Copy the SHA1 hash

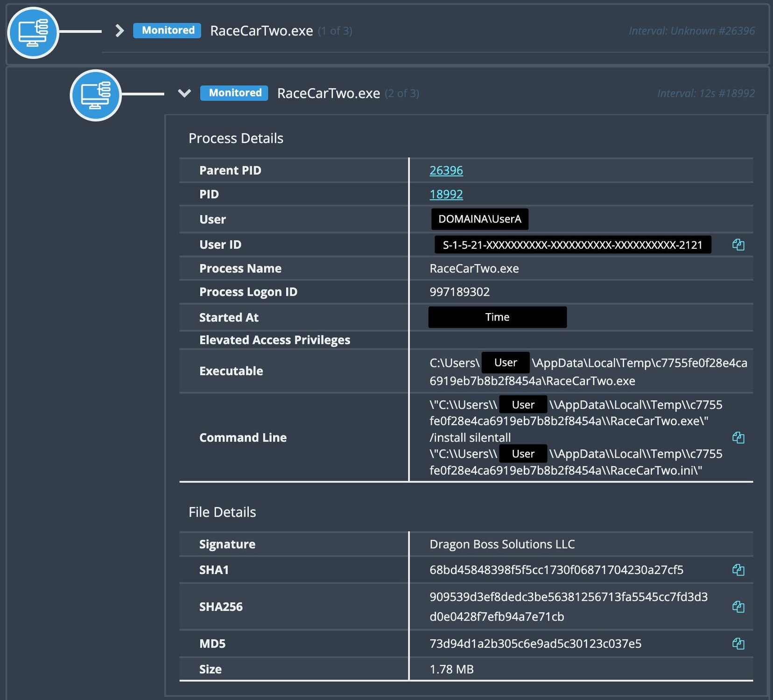point(738,570)
